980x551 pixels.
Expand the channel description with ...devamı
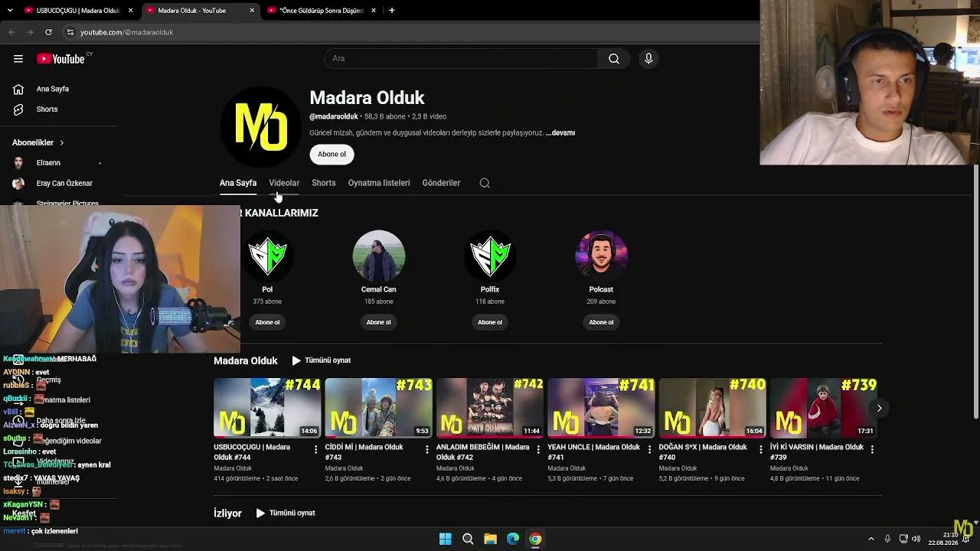click(560, 133)
